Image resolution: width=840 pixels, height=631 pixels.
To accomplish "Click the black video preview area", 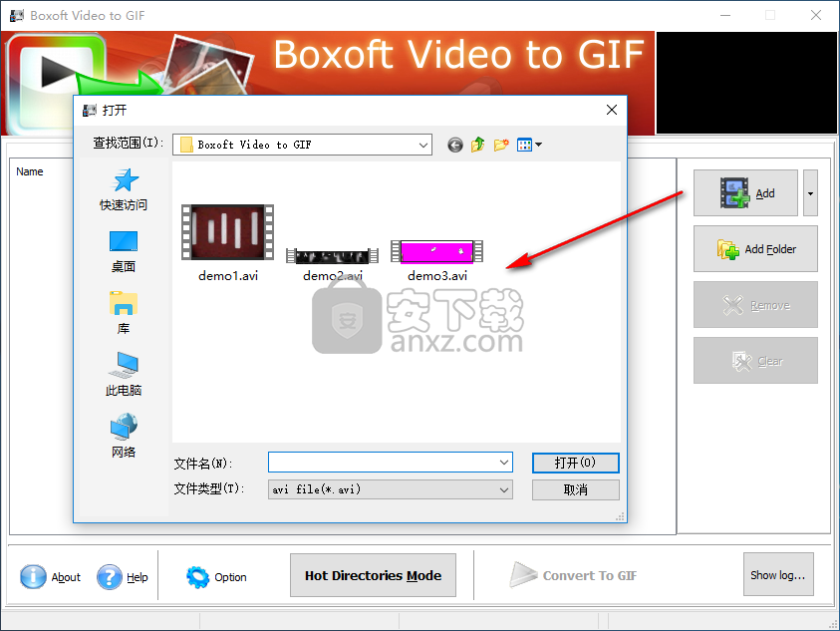I will (746, 82).
